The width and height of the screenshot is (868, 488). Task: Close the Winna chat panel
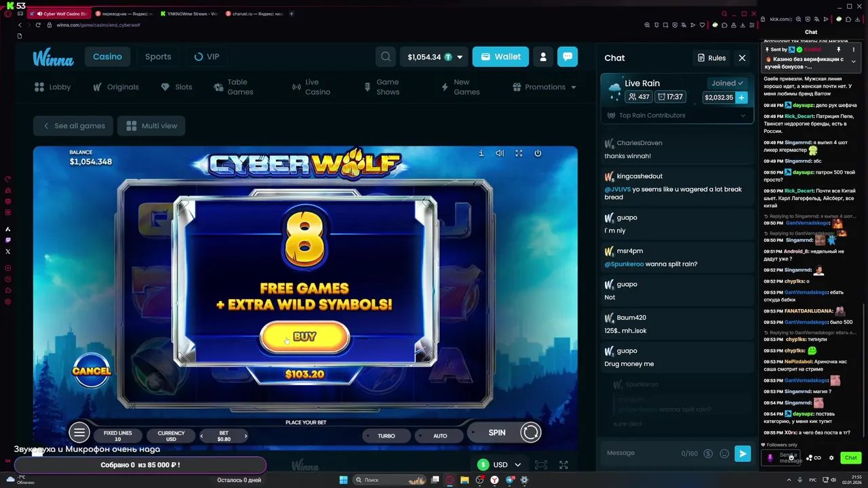click(x=742, y=58)
